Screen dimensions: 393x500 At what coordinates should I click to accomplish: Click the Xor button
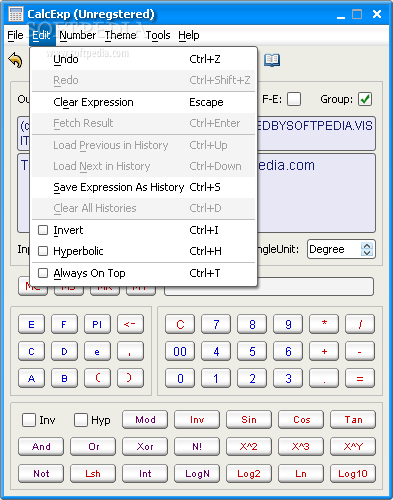tap(145, 447)
